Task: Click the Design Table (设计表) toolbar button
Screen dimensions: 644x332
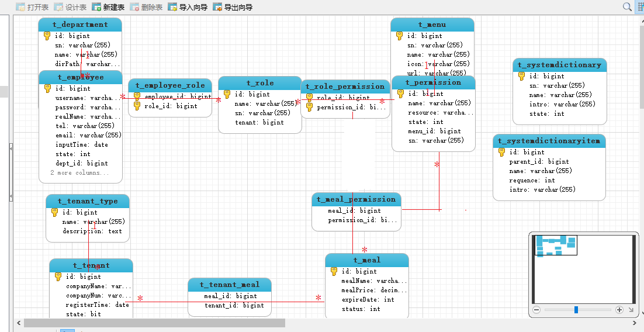Action: 70,7
